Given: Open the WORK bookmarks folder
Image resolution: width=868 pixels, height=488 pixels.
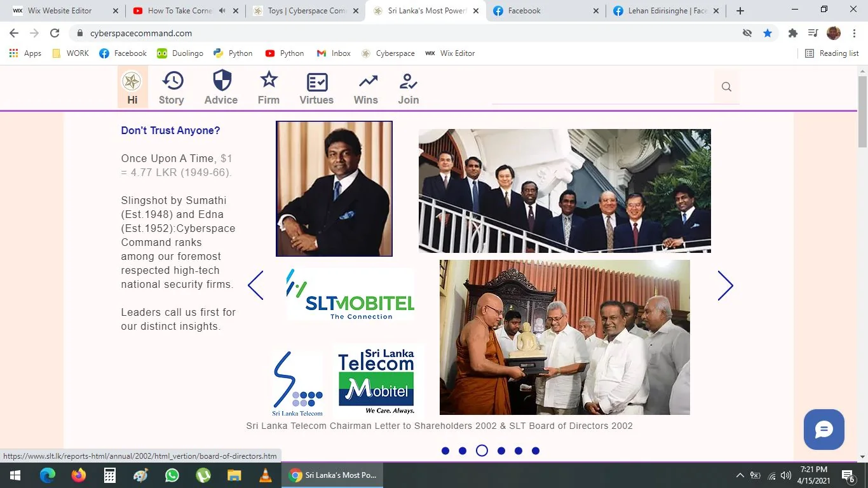Looking at the screenshot, I should click(x=71, y=53).
